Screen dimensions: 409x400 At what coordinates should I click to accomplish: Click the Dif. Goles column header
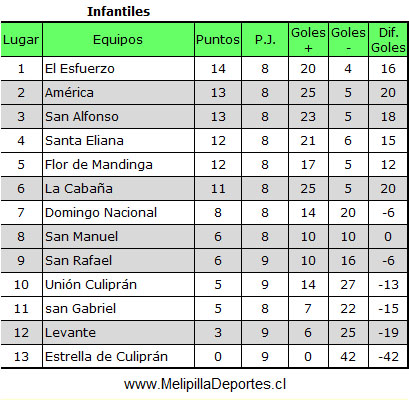tap(388, 40)
